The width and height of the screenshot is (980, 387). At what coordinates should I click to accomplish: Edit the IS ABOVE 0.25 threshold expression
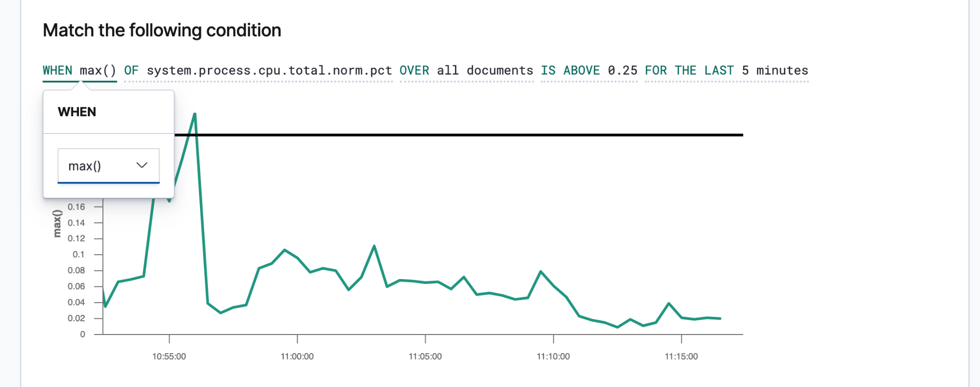pos(589,71)
